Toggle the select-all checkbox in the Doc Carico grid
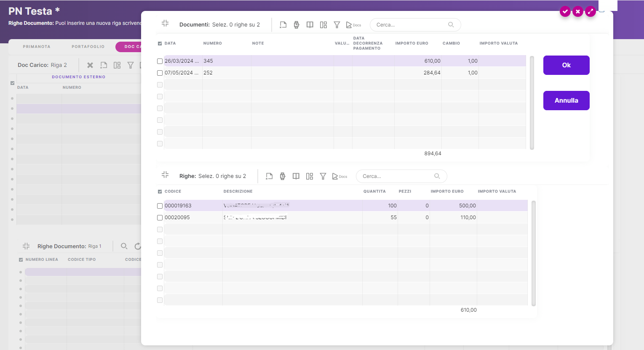Screen dimensions: 644x350 click(x=12, y=83)
